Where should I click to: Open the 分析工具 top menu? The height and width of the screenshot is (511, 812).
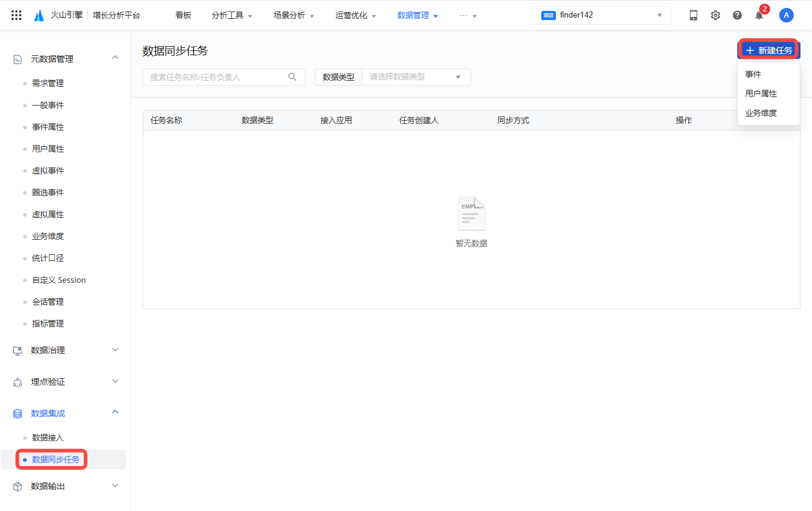(232, 15)
